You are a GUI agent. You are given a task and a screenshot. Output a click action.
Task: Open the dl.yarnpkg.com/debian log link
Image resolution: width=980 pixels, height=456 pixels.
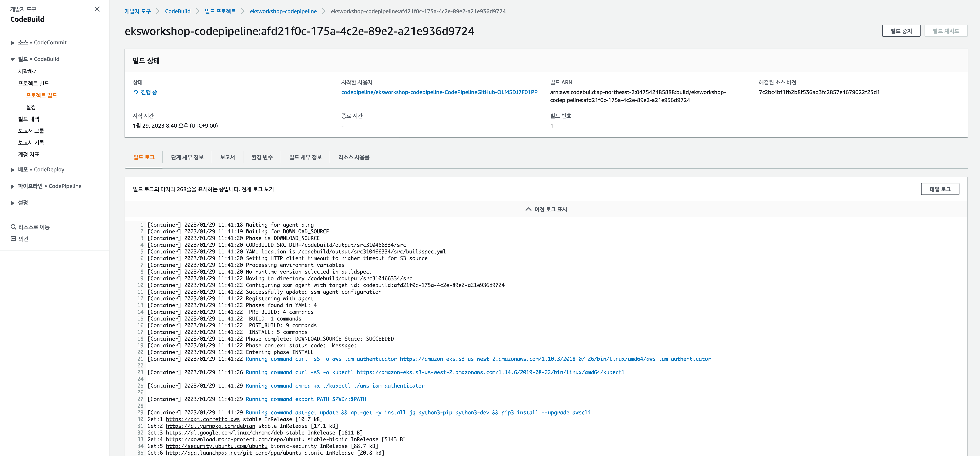[210, 426]
